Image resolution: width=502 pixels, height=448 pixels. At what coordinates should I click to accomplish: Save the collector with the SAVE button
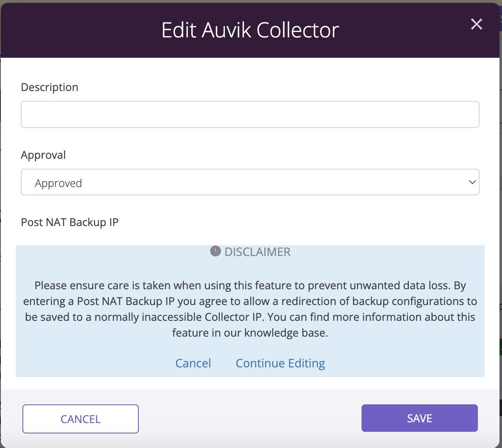pos(420,418)
